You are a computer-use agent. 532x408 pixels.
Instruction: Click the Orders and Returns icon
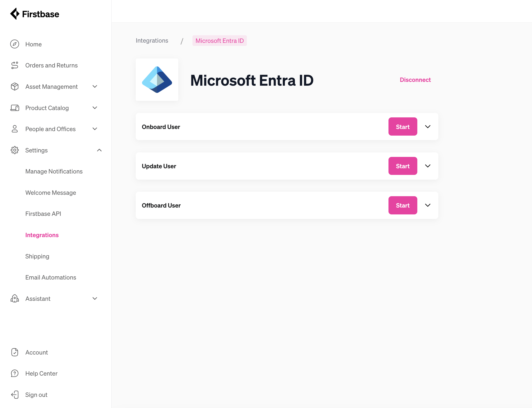pyautogui.click(x=15, y=65)
